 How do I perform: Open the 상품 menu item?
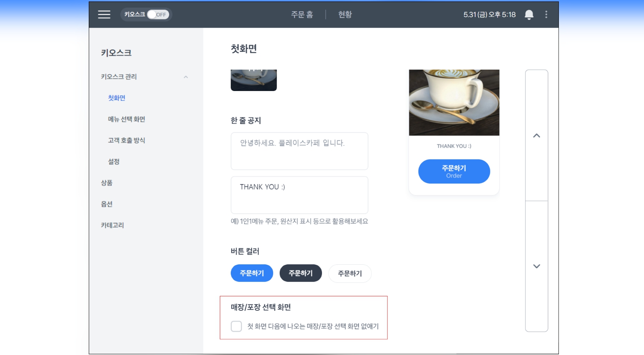pos(106,183)
